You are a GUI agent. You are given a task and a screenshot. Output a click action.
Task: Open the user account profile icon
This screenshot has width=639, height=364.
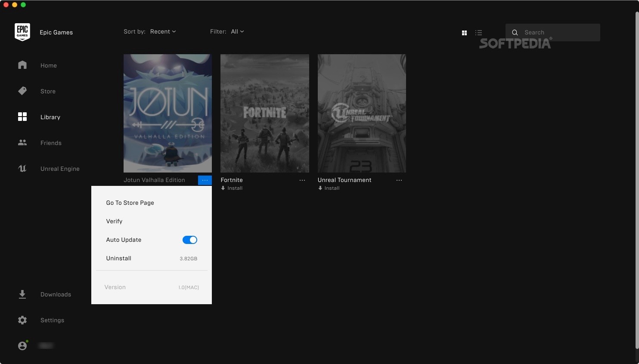click(23, 345)
